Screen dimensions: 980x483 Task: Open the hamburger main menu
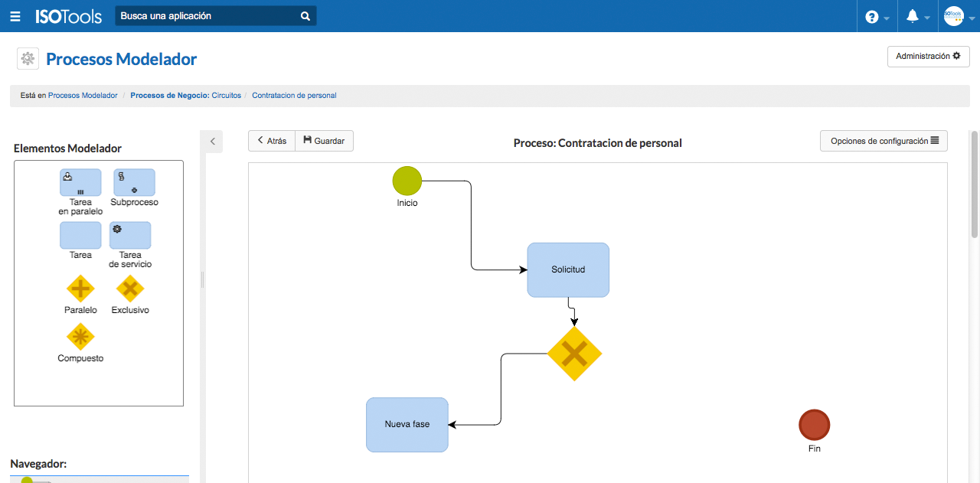point(15,16)
